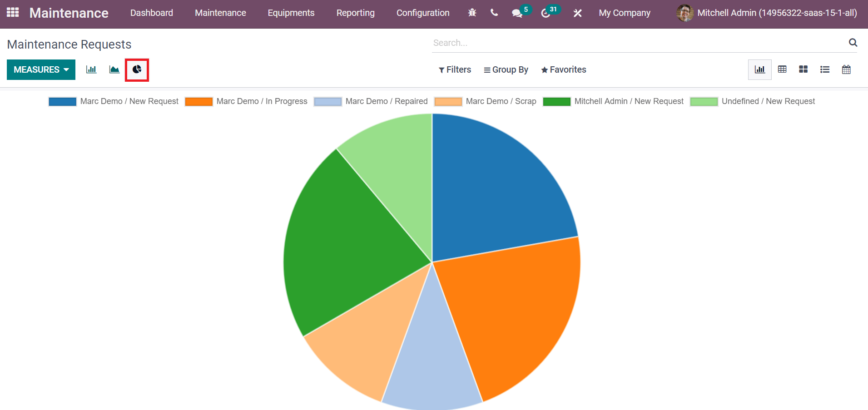Screen dimensions: 868x410
Task: Open the apps grid menu
Action: [13, 13]
